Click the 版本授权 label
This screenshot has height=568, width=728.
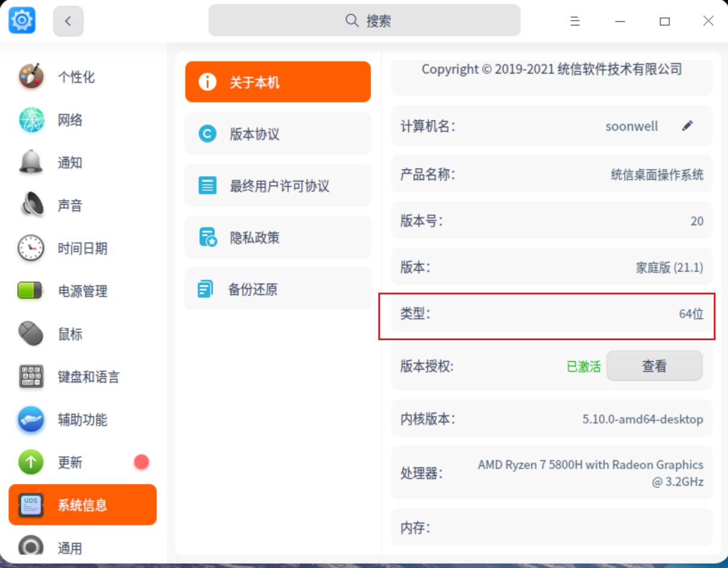click(427, 366)
